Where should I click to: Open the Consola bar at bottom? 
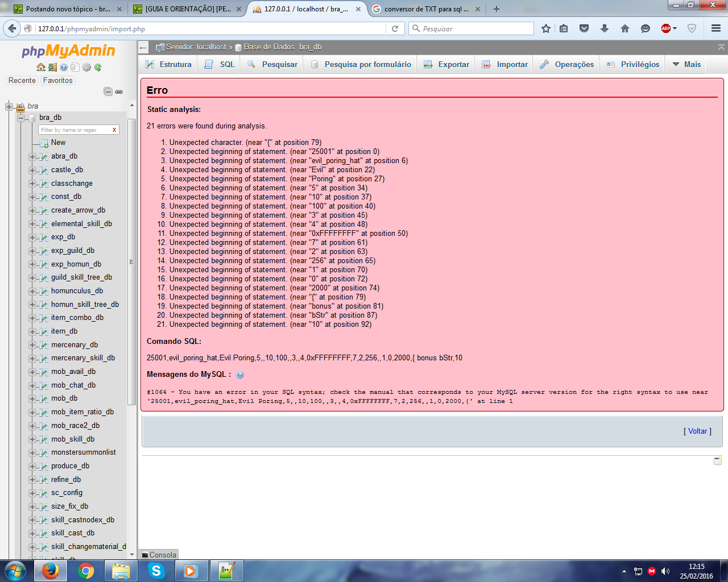(x=159, y=555)
